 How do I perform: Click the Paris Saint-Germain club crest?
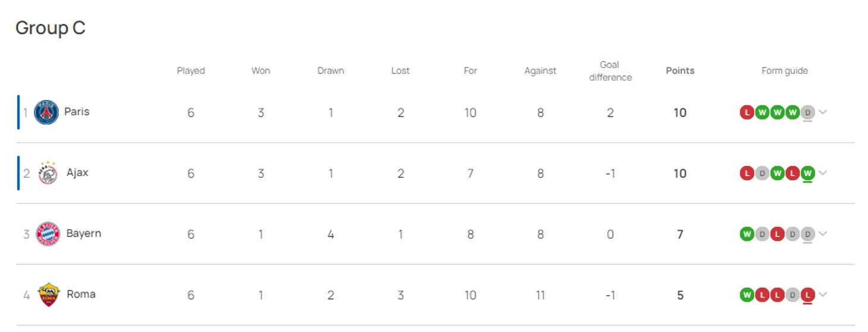coord(46,112)
